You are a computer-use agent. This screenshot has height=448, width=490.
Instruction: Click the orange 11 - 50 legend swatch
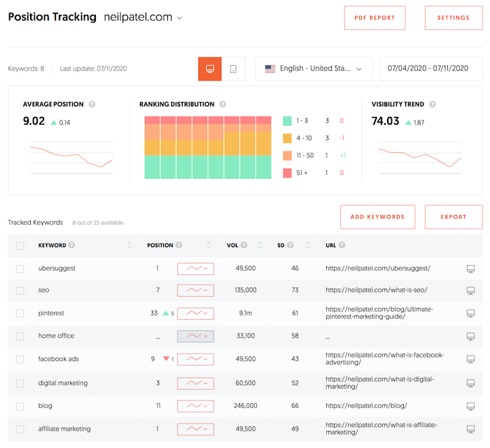tap(287, 155)
